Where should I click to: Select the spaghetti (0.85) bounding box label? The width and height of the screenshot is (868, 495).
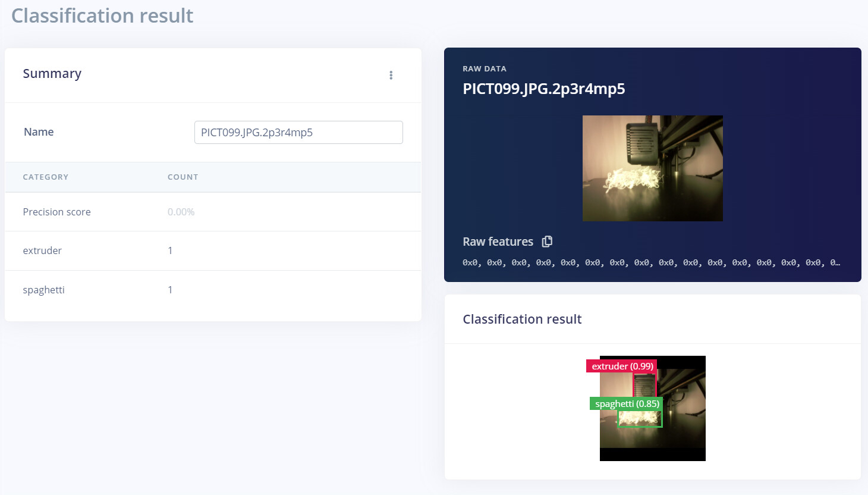627,403
